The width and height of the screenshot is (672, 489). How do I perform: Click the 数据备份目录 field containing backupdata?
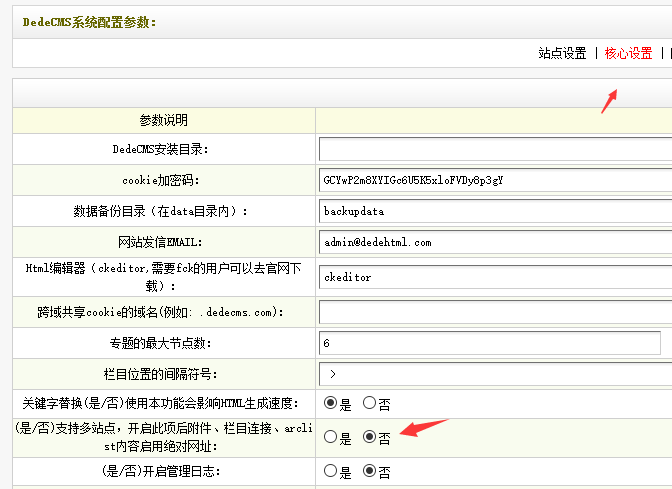[495, 211]
